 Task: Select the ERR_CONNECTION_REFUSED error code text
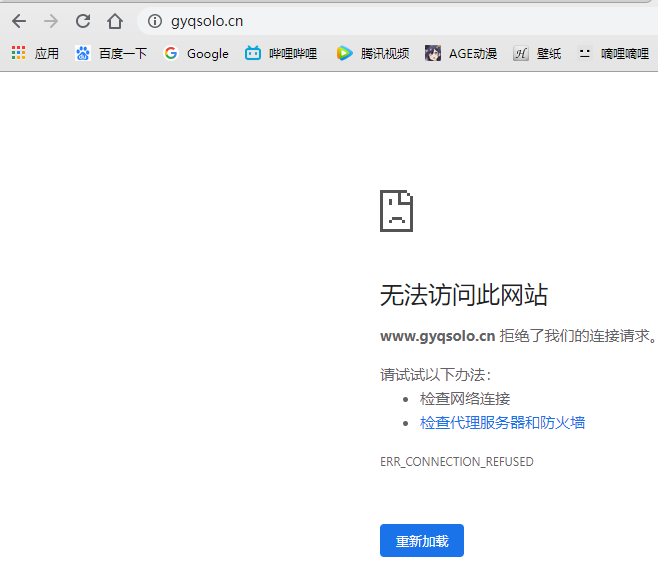click(x=457, y=462)
